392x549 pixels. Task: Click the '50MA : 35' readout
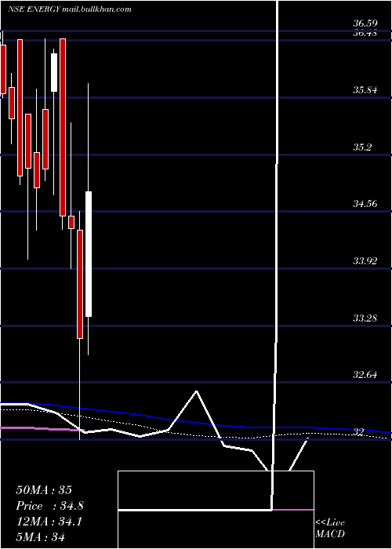pyautogui.click(x=44, y=490)
